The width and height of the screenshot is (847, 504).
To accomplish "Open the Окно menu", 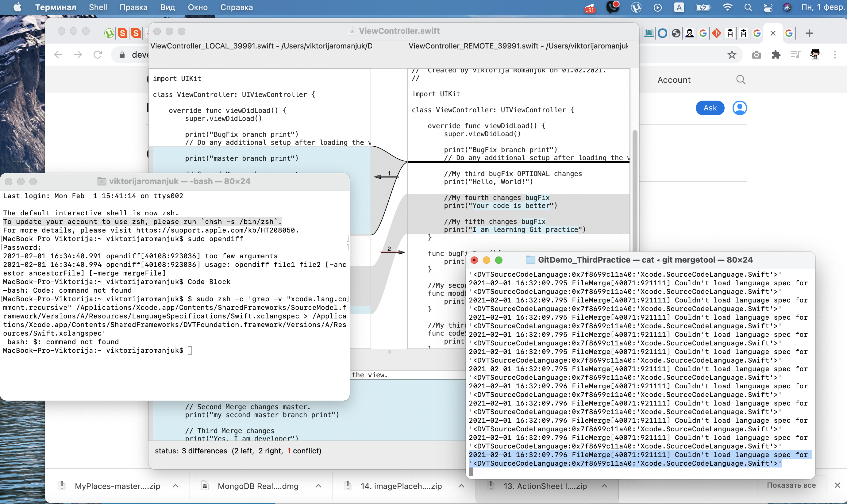I will click(198, 7).
